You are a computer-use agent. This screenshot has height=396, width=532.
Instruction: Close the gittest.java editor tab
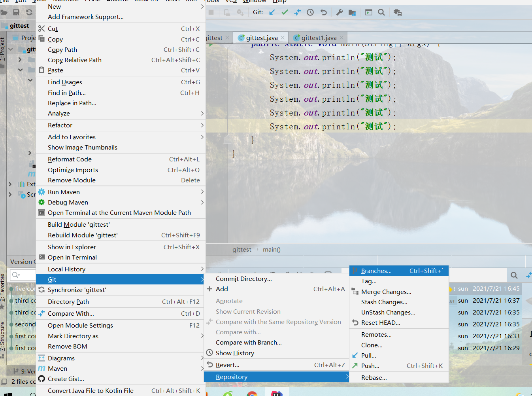pos(283,38)
